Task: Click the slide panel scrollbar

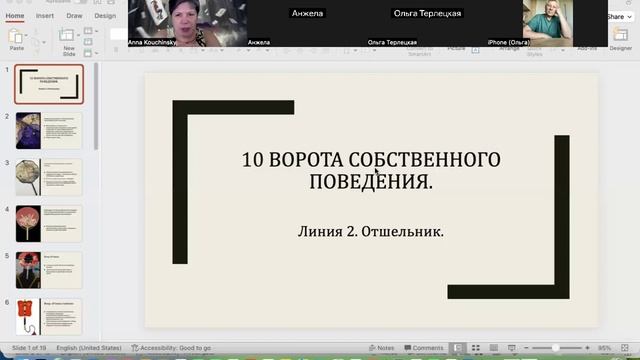Action: (96, 106)
